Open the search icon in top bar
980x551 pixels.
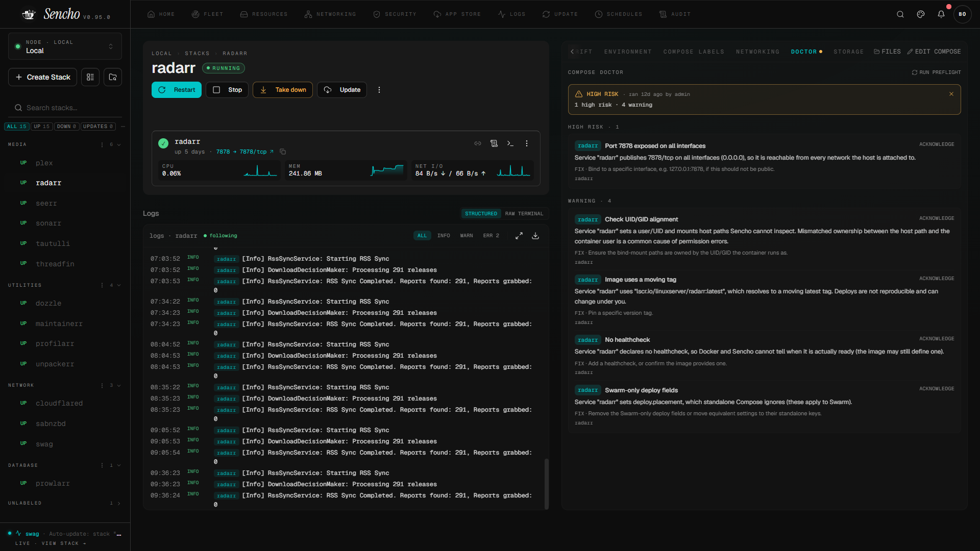pos(900,14)
